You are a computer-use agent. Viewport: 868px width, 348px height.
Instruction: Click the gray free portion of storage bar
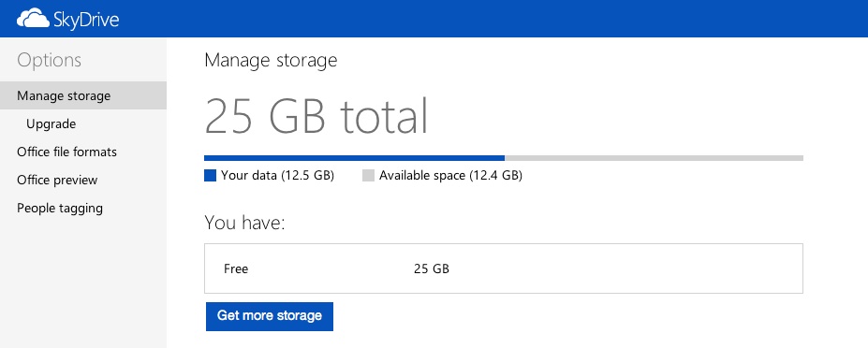pos(654,158)
